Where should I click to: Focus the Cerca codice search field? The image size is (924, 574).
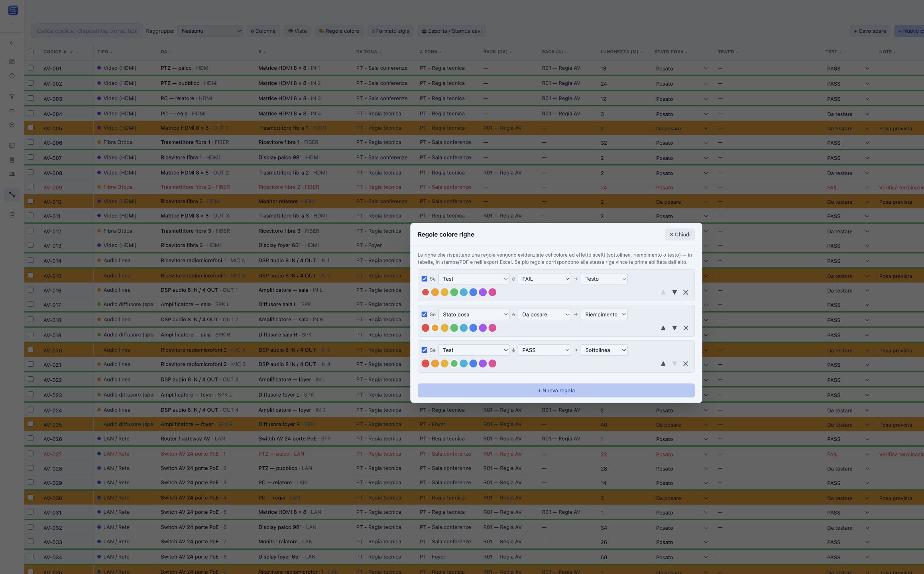87,31
